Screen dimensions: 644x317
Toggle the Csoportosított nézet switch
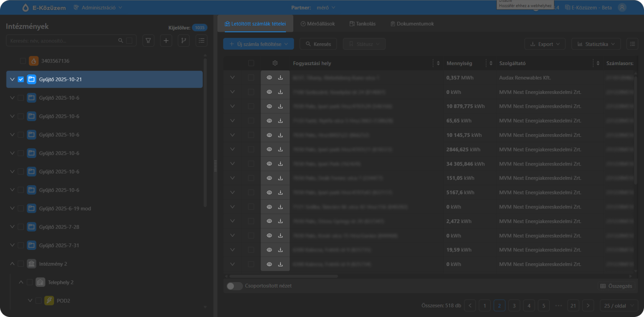234,286
